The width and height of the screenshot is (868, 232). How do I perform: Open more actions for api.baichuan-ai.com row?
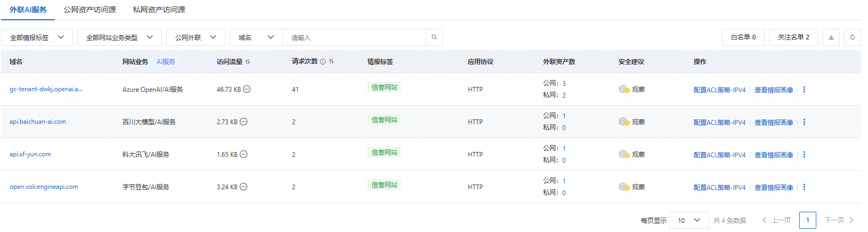(x=804, y=122)
